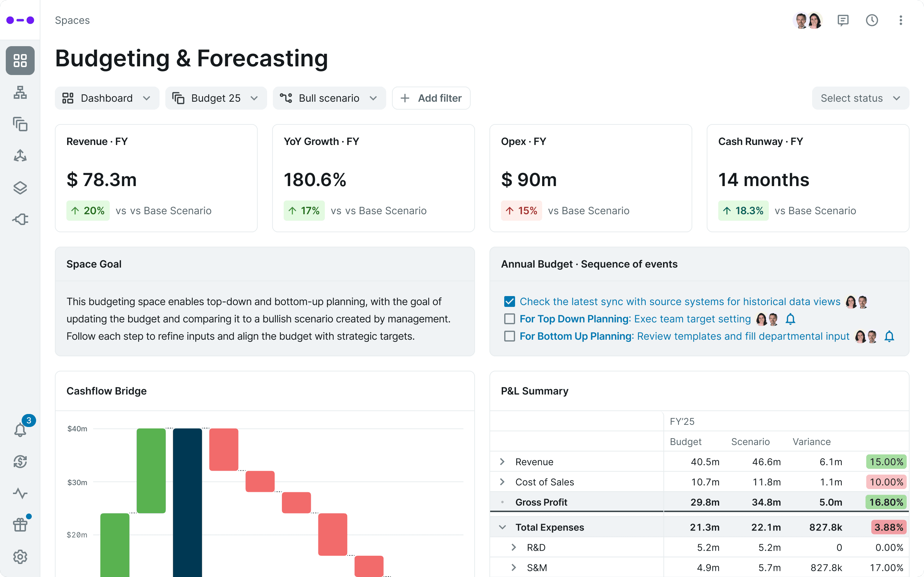
Task: Open the Budget 25 dropdown
Action: click(216, 98)
